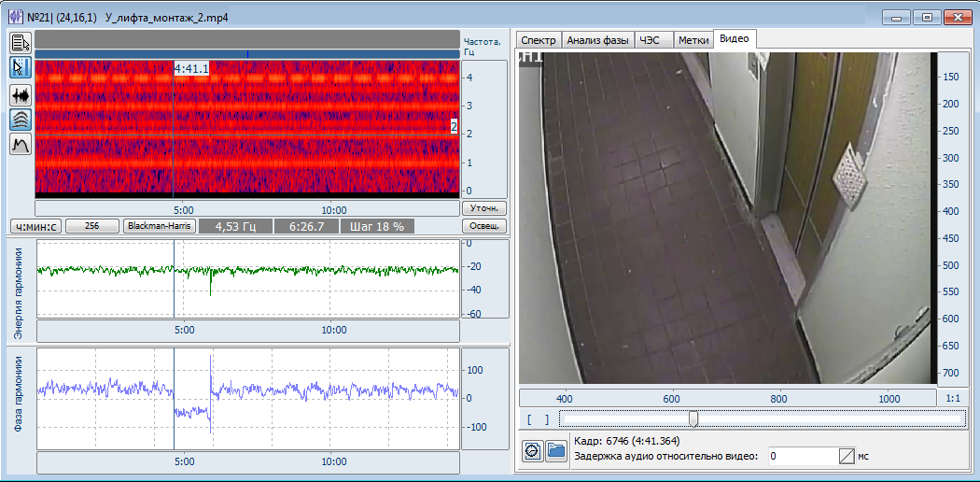Switch to waveform view icon
Viewport: 980px width, 482px height.
(21, 94)
